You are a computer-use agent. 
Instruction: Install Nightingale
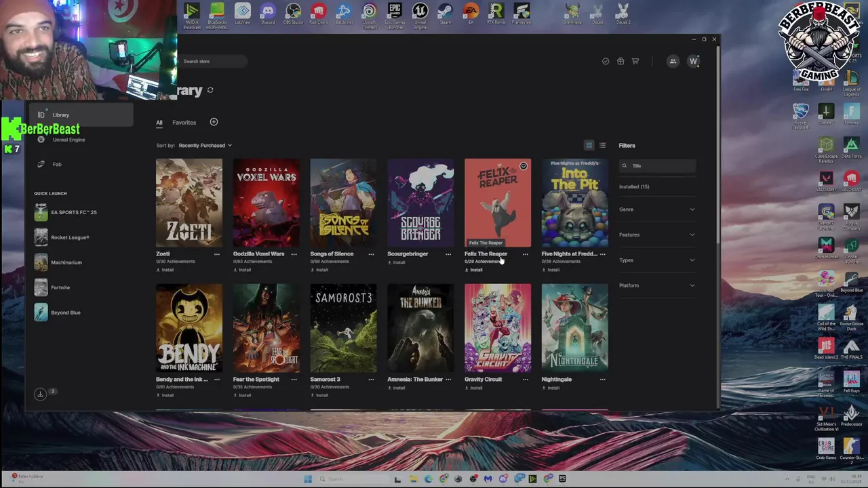551,388
